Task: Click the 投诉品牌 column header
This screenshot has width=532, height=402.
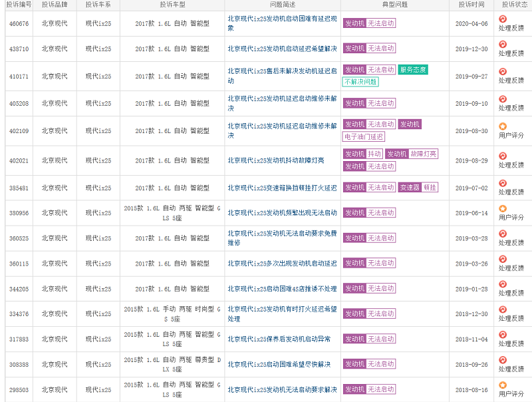Action: 55,5
